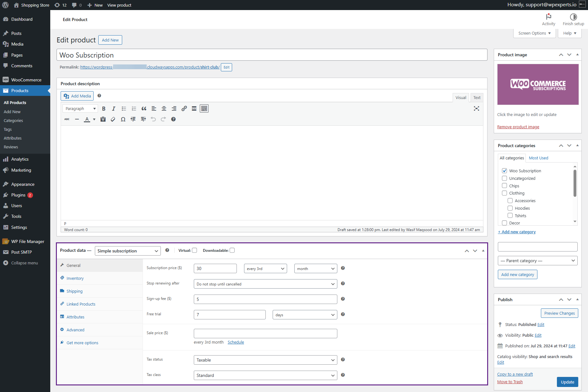Toggle the editor toolbar (kitchen sink)
This screenshot has height=392, width=588.
[x=204, y=108]
